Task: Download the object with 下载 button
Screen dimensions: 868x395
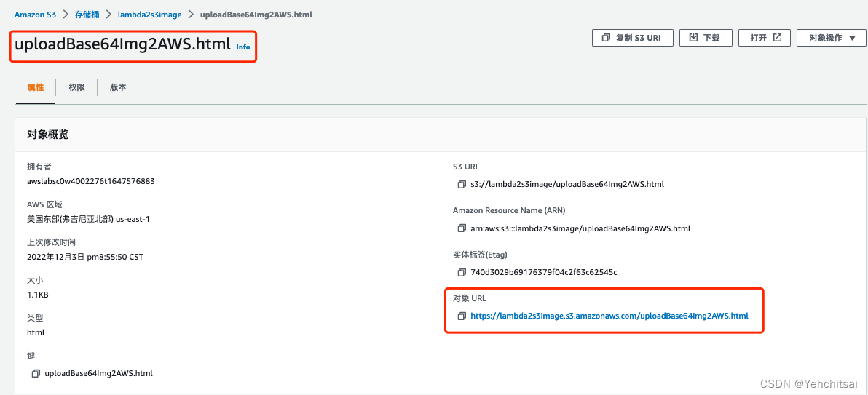Action: 705,38
